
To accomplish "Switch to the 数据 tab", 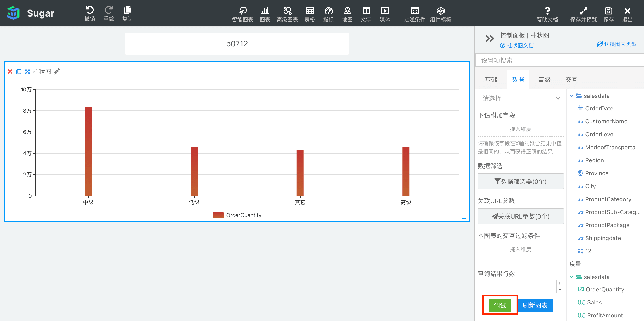I will pos(518,80).
